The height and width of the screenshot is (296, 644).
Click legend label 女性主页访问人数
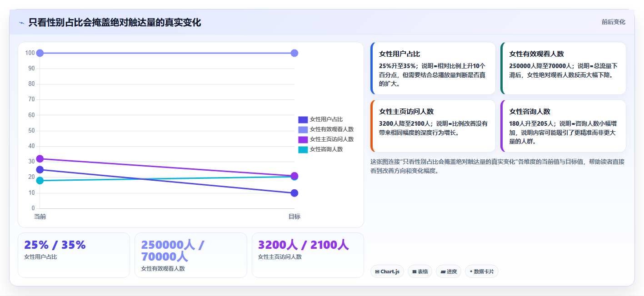pos(331,140)
